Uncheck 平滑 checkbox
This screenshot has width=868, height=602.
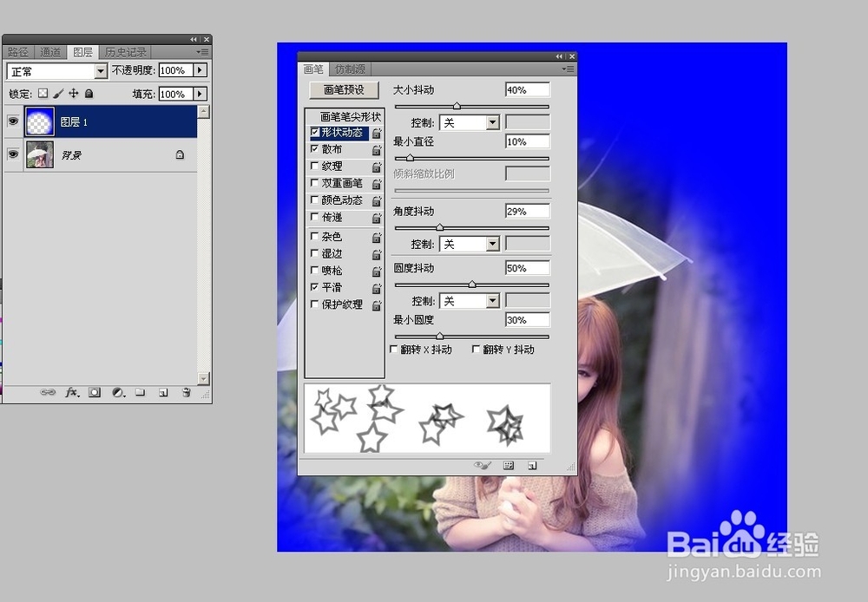pos(314,286)
